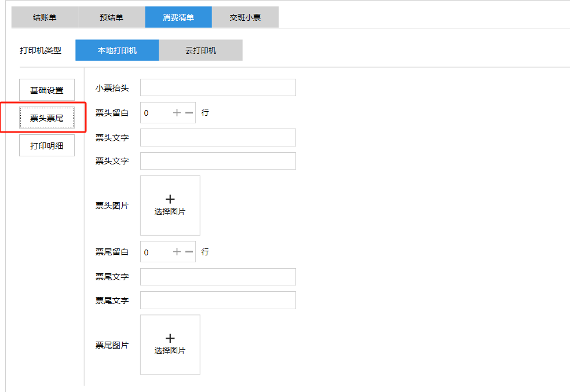Open the 基础设置 section
The image size is (570, 392).
[x=47, y=90]
